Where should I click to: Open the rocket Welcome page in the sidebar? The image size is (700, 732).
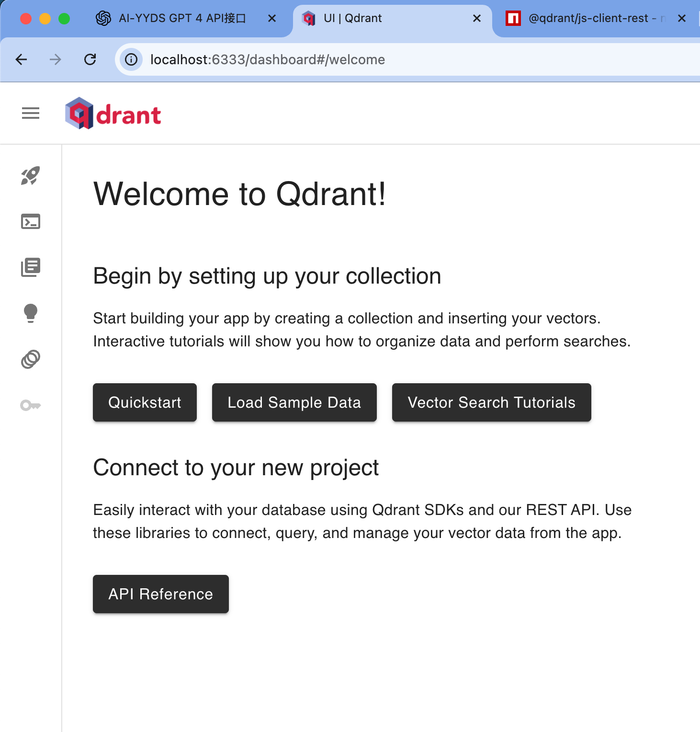pyautogui.click(x=31, y=176)
